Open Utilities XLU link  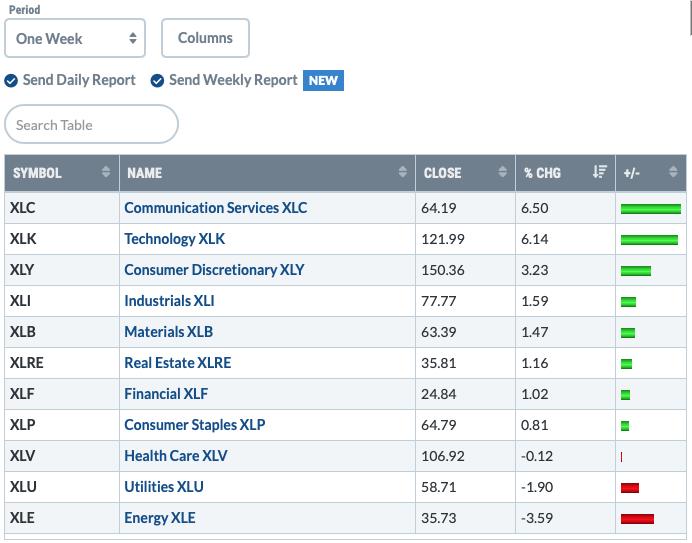(x=164, y=487)
